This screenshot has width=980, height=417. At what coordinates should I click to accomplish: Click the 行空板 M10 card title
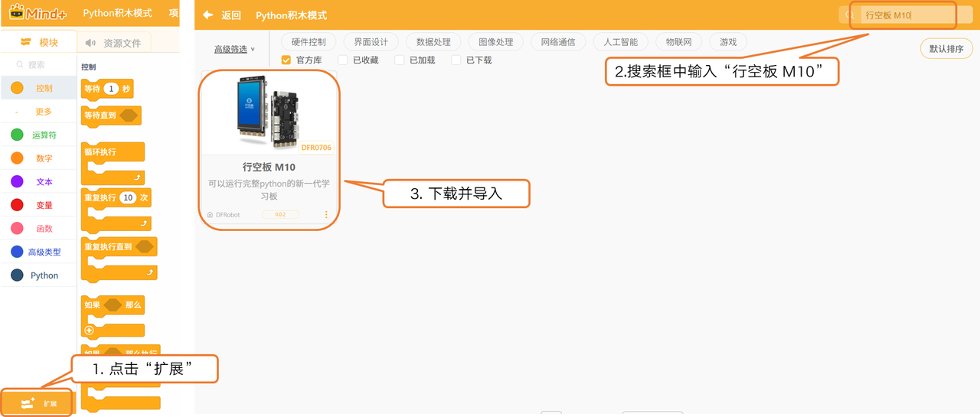[269, 167]
